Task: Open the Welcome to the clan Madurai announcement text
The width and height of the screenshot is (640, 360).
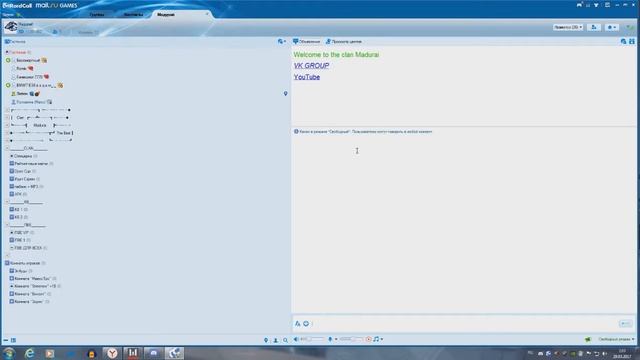Action: click(336, 55)
